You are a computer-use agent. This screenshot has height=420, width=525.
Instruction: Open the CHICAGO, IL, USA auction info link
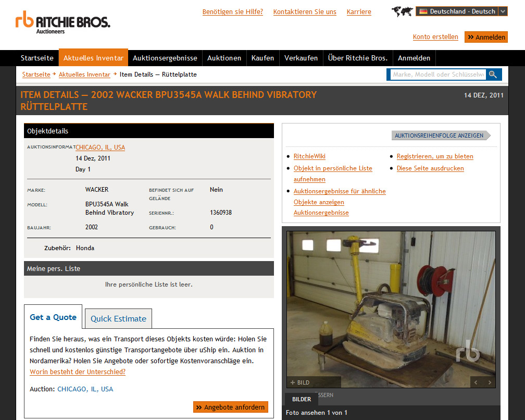(101, 147)
